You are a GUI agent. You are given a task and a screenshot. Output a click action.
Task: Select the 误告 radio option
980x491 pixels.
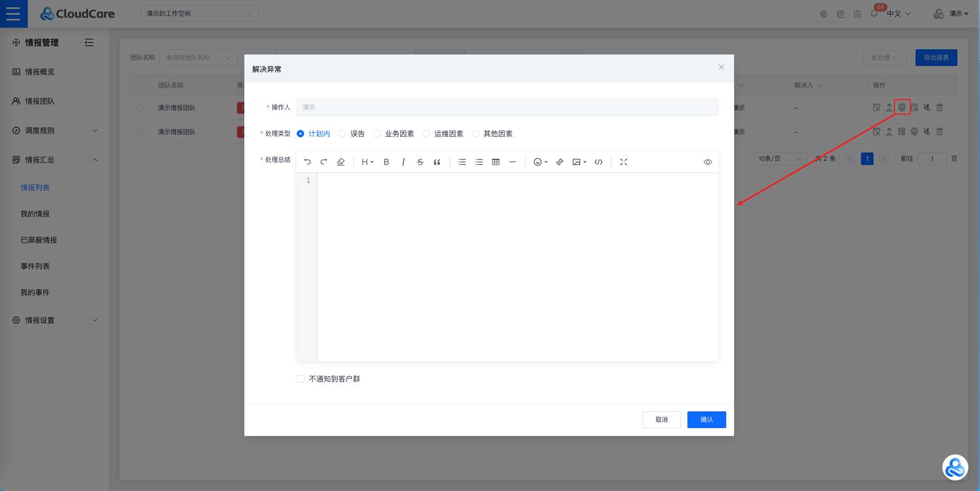point(343,134)
